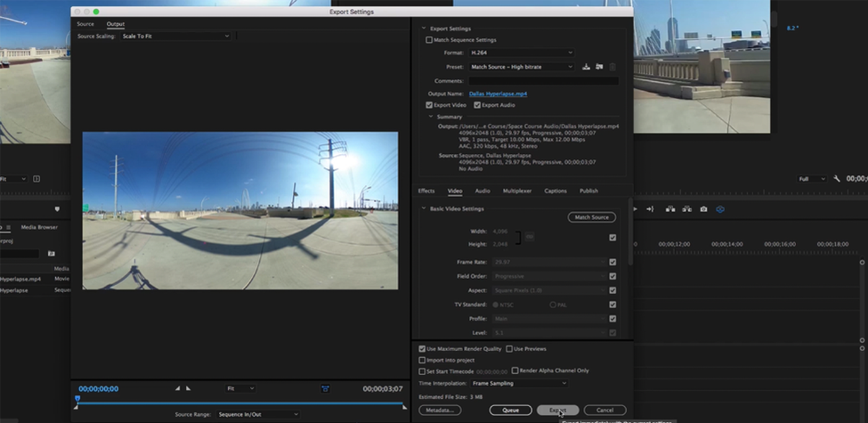Toggle the blue aspect ratio correction icon
The height and width of the screenshot is (423, 868).
325,389
